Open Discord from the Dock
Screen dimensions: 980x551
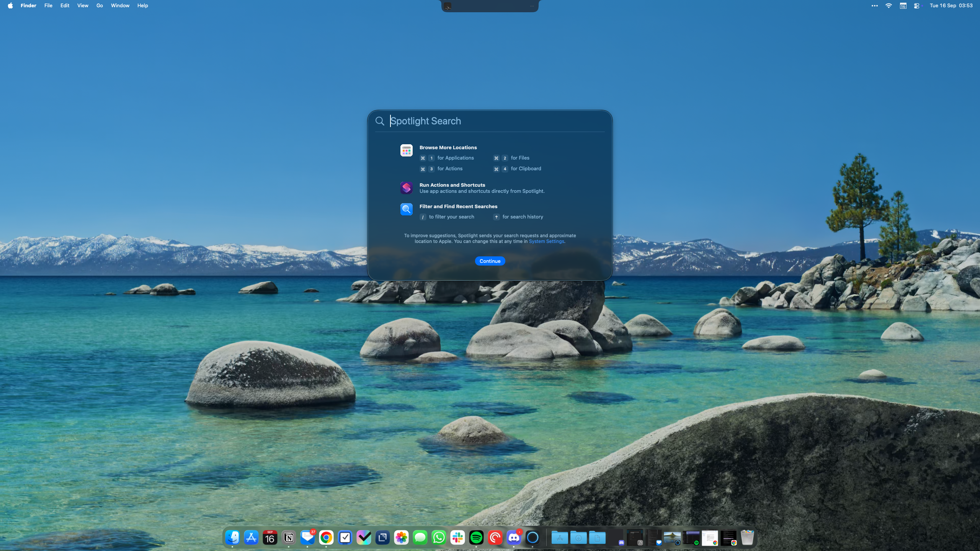pos(513,538)
